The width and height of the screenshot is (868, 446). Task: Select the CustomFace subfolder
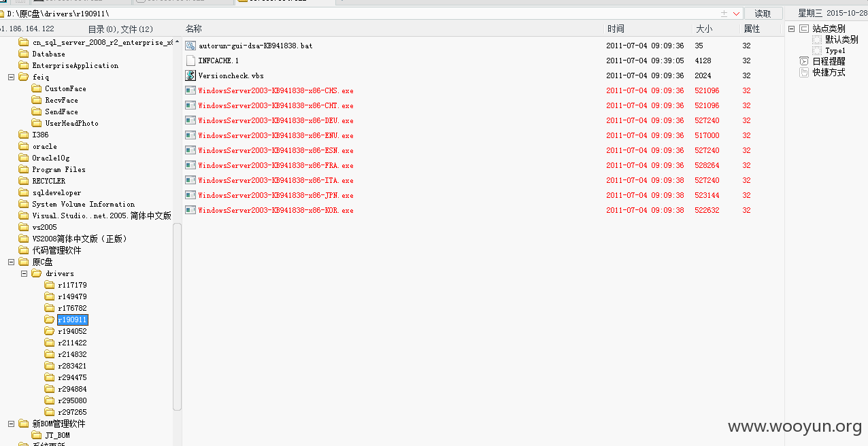click(65, 88)
